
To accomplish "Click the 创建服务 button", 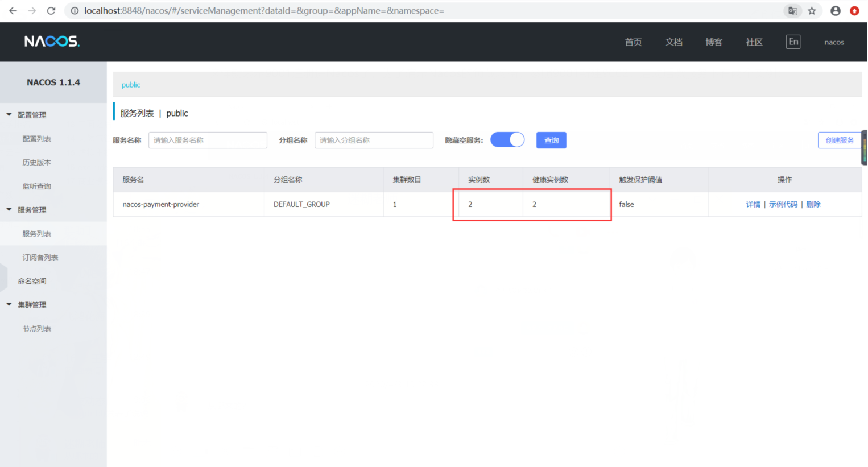I will click(x=839, y=140).
